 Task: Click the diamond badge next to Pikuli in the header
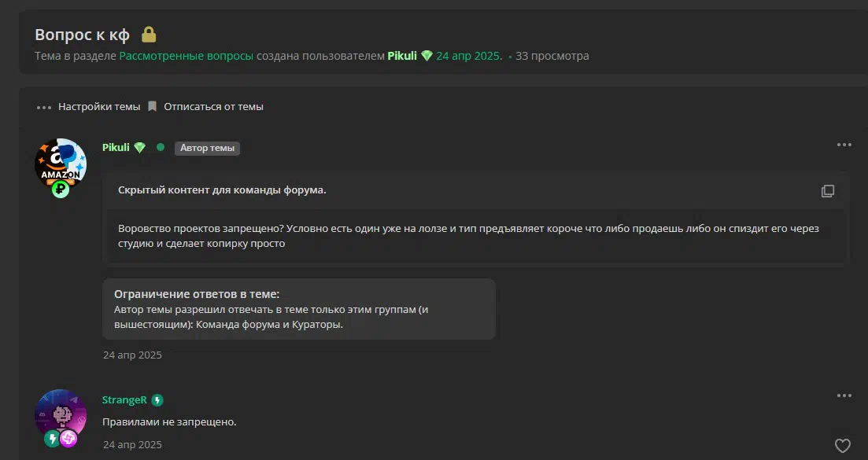(x=427, y=56)
